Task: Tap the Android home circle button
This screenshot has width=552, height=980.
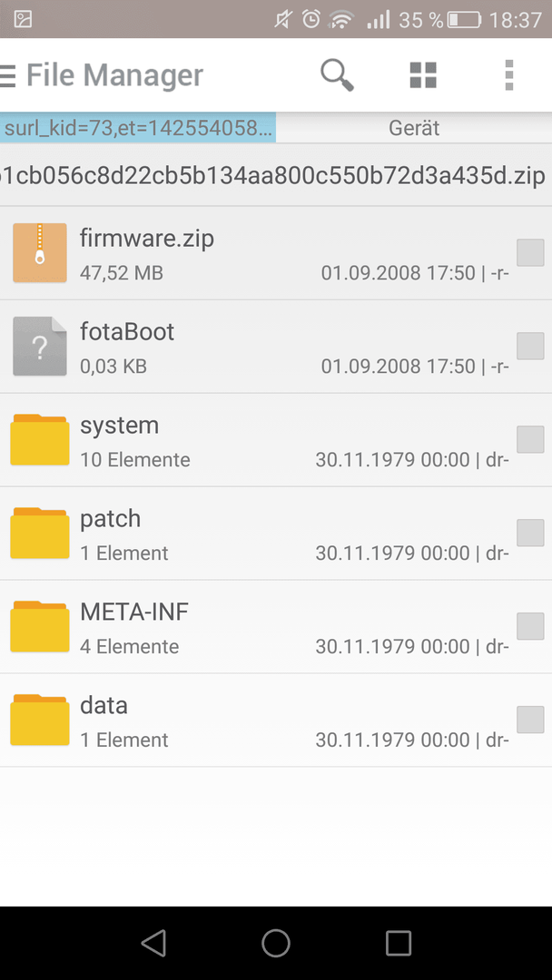Action: (276, 943)
